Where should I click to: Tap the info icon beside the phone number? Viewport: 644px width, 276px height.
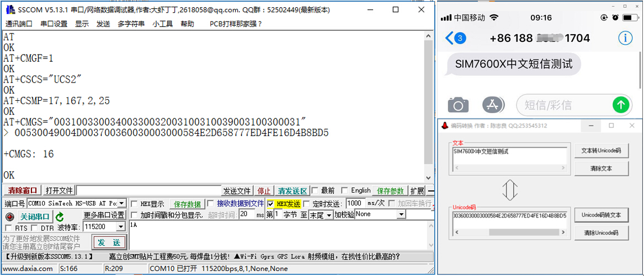tap(625, 39)
